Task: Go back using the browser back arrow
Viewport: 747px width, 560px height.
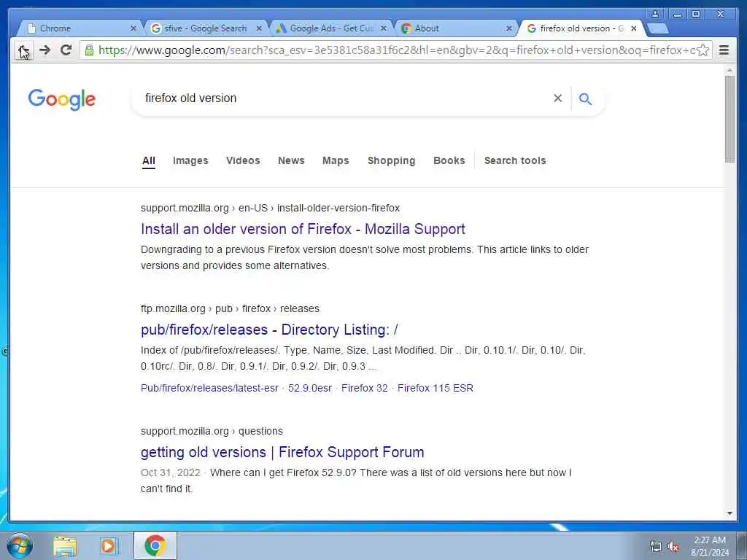Action: 23,50
